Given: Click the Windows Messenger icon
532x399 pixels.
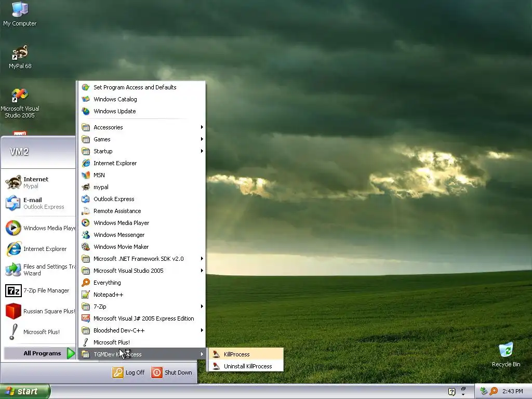Looking at the screenshot, I should (86, 235).
